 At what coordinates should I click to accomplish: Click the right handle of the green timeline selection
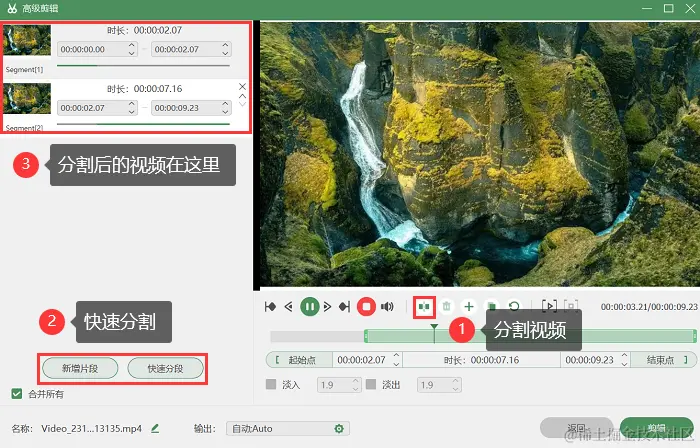click(694, 336)
